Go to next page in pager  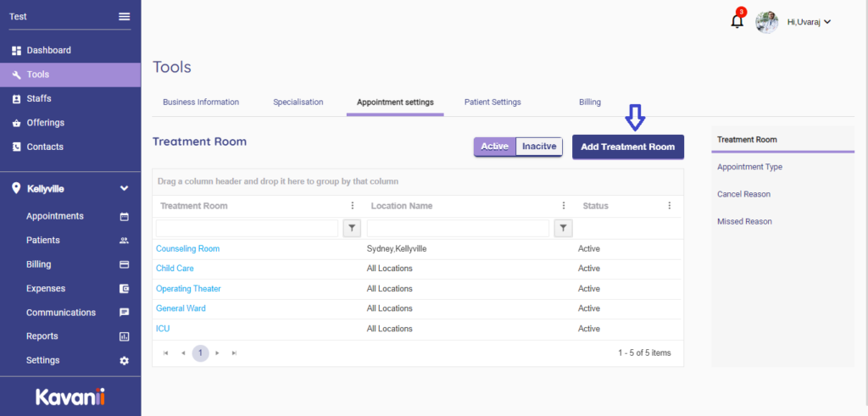tap(218, 352)
